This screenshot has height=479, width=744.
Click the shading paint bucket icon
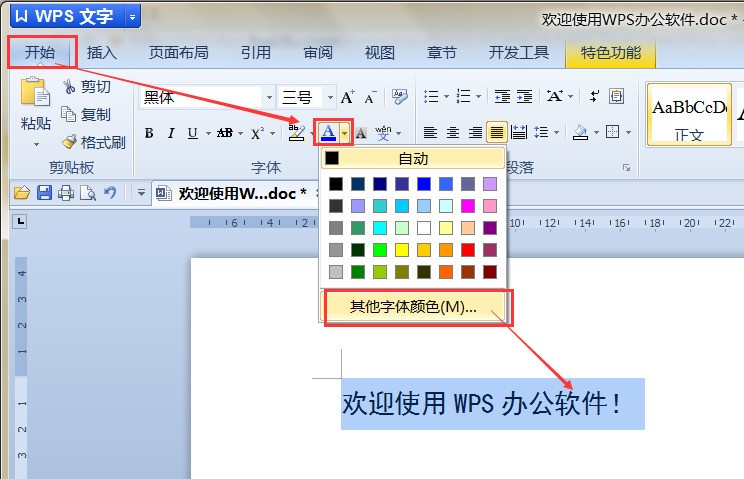[580, 132]
